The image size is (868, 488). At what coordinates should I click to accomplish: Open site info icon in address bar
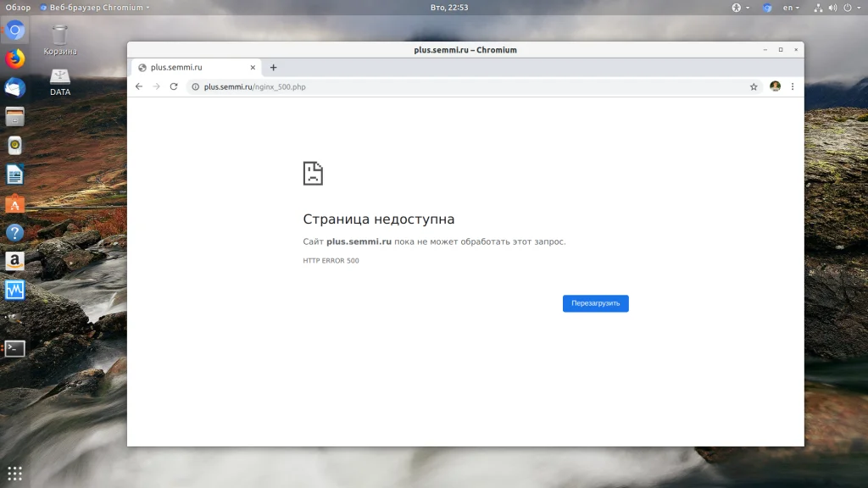tap(196, 87)
